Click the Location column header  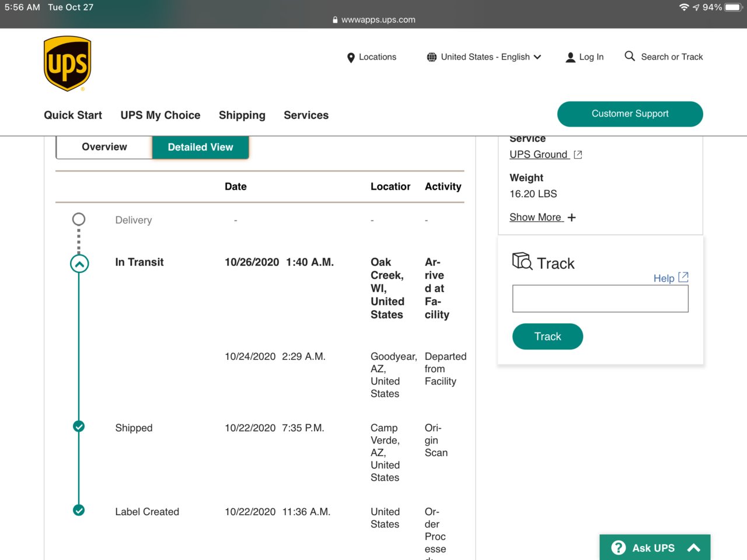(x=390, y=187)
